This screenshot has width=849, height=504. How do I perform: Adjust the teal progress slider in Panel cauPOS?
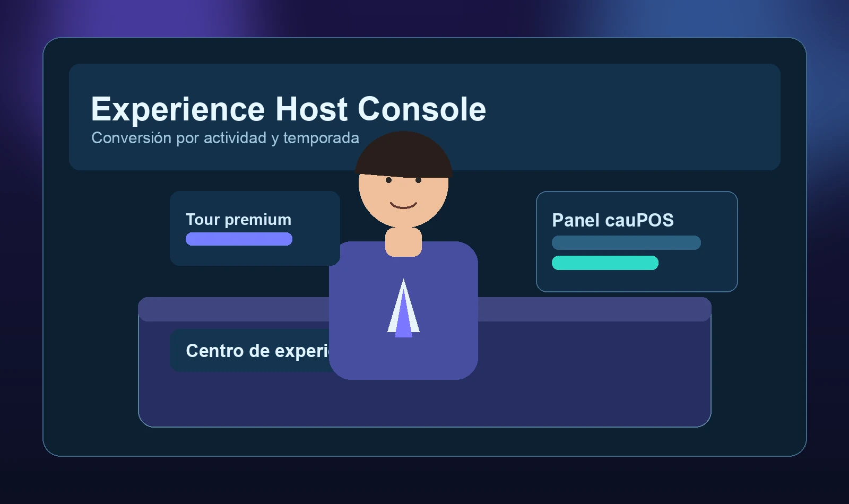point(605,263)
